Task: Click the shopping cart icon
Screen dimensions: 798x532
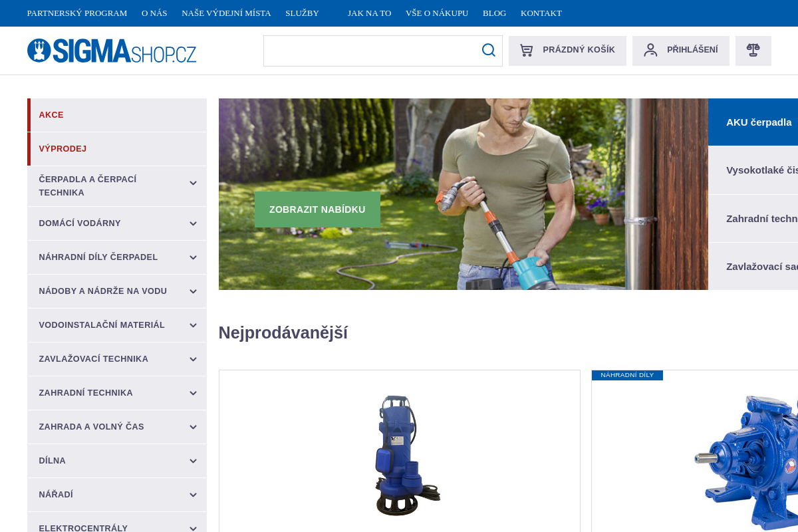Action: pyautogui.click(x=527, y=51)
